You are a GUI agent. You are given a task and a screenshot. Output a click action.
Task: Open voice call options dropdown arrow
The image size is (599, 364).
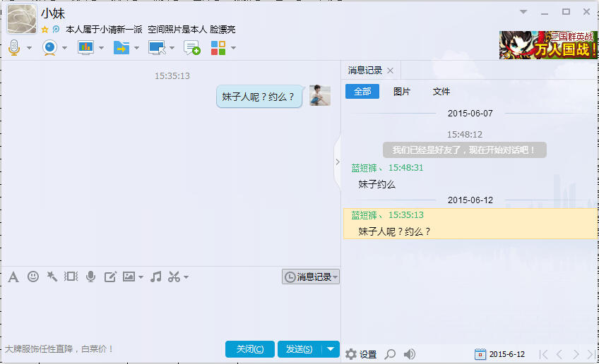[29, 48]
